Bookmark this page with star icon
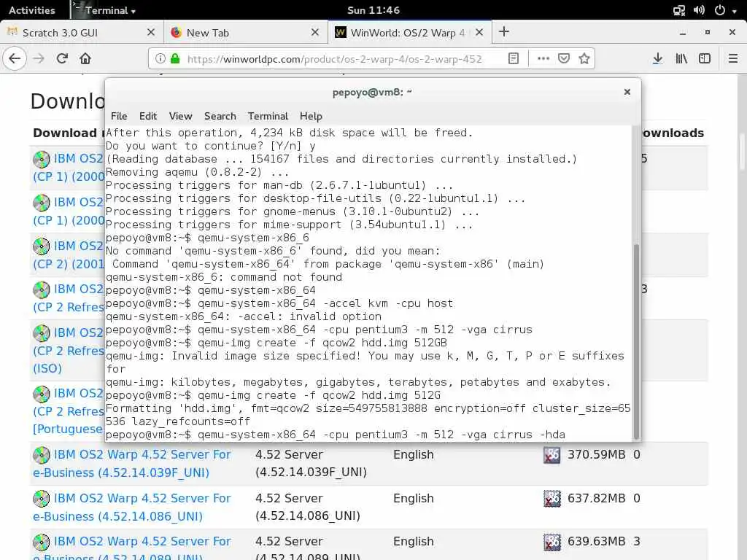Viewport: 747px width, 560px height. (584, 58)
